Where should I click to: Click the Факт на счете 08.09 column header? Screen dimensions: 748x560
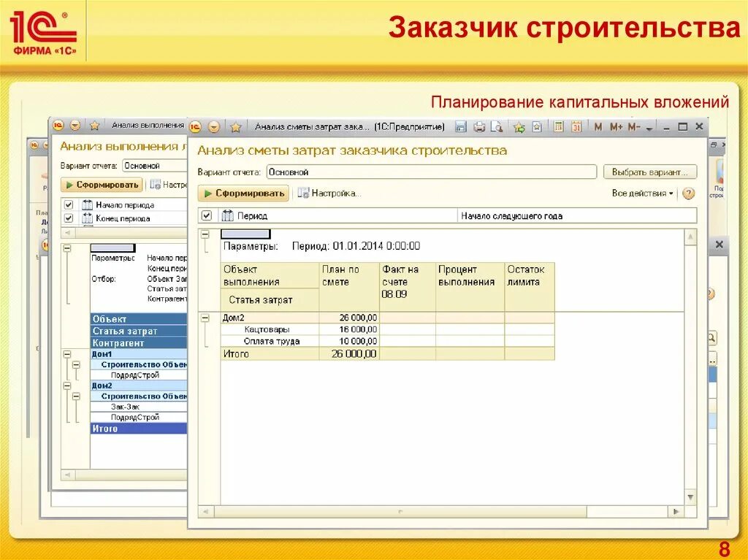(x=408, y=286)
